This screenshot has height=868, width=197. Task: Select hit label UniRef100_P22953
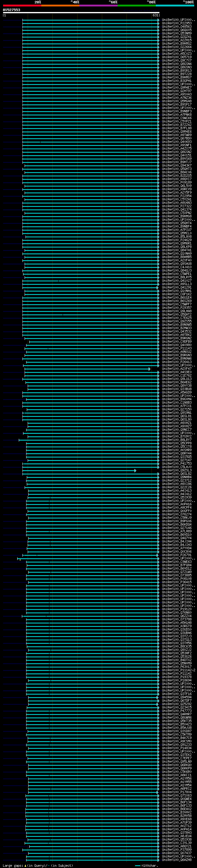pyautogui.click(x=177, y=23)
